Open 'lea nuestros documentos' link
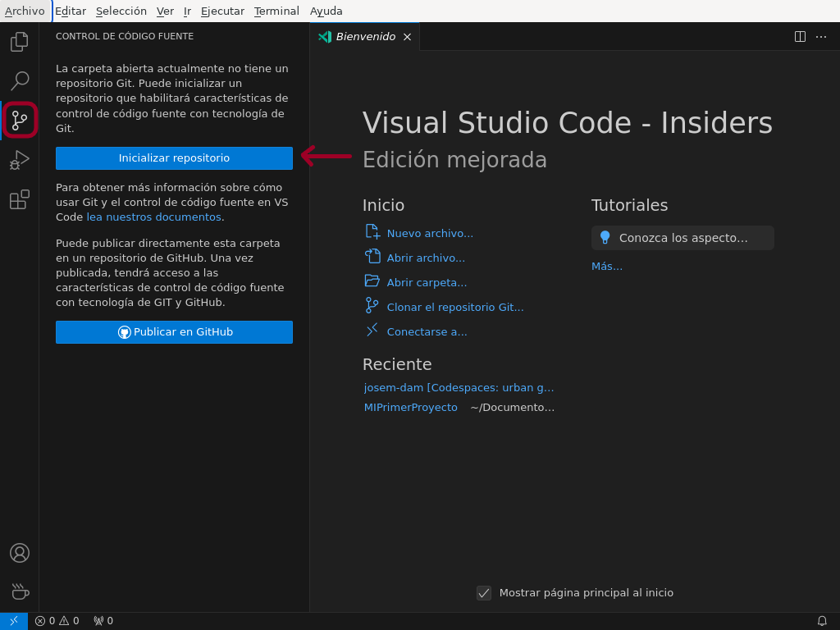Viewport: 840px width, 630px height. pos(153,217)
